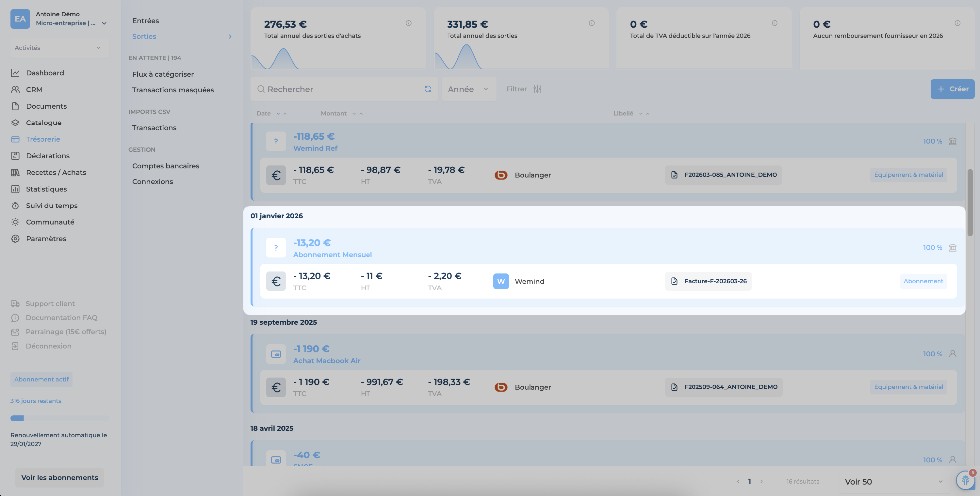Screen dimensions: 980x496
Task: Expand the Activités selector
Action: (x=59, y=48)
